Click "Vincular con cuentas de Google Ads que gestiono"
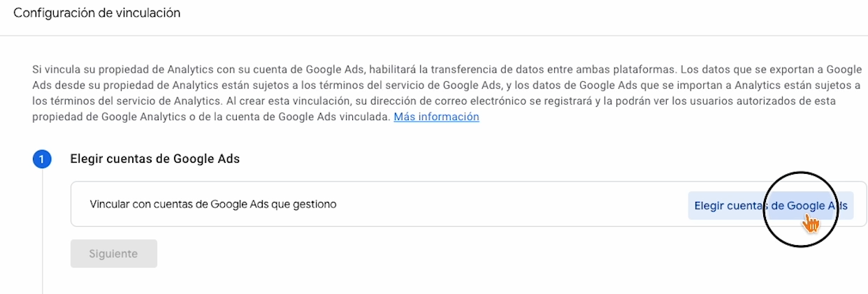The width and height of the screenshot is (868, 294). [x=213, y=205]
